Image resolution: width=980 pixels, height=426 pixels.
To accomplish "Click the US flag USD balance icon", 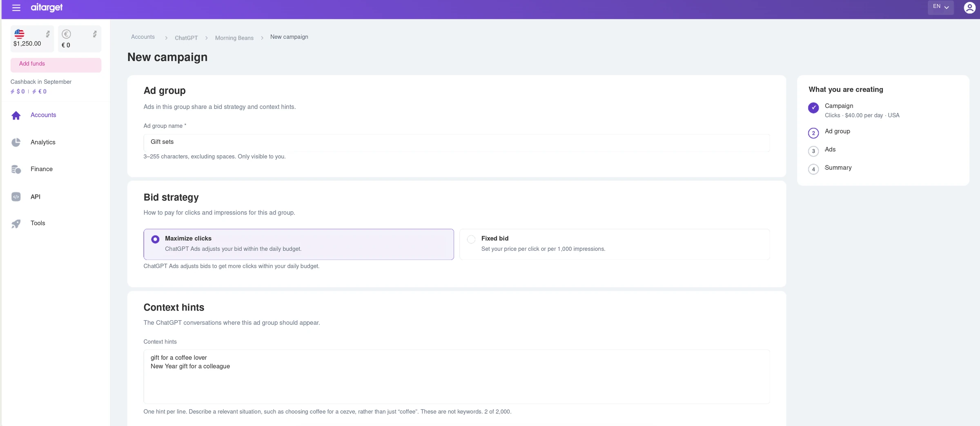I will (x=19, y=33).
